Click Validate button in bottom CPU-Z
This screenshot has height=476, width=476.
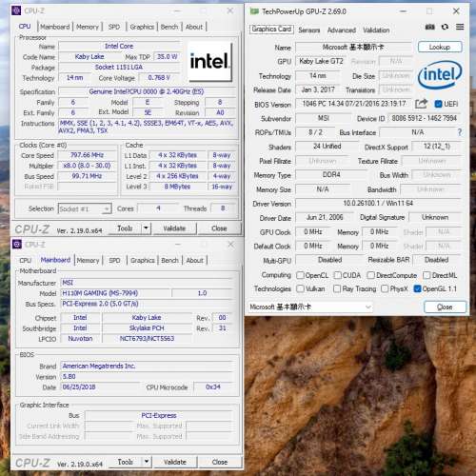click(175, 462)
